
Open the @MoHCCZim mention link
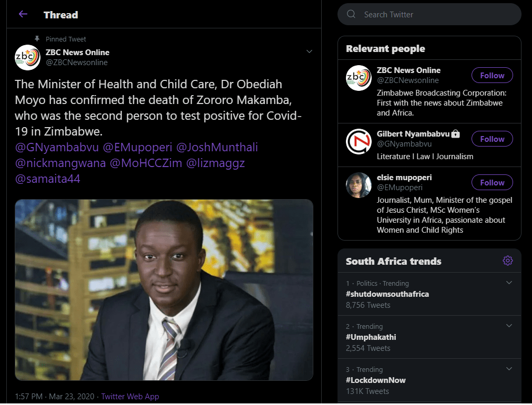[146, 163]
